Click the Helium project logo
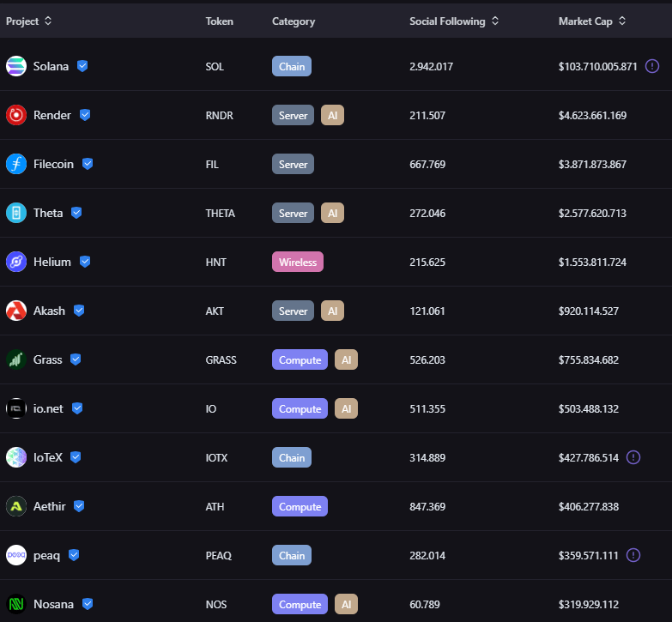Image resolution: width=672 pixels, height=622 pixels. click(x=16, y=262)
